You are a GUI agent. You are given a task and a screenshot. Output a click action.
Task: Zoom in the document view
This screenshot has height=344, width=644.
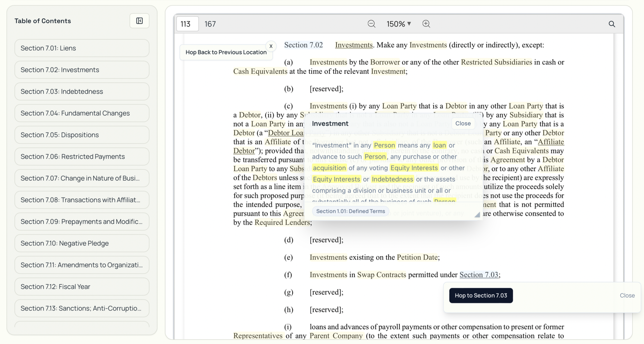tap(426, 24)
